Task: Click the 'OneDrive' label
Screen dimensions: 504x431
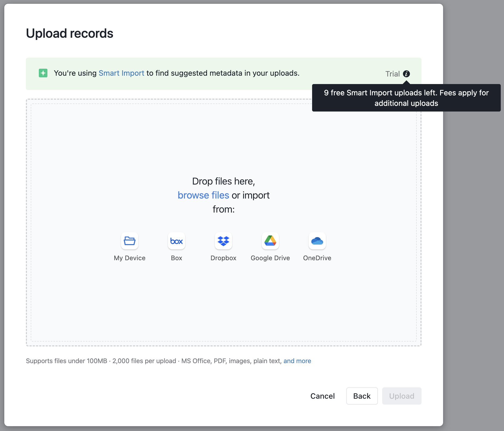Action: (317, 258)
